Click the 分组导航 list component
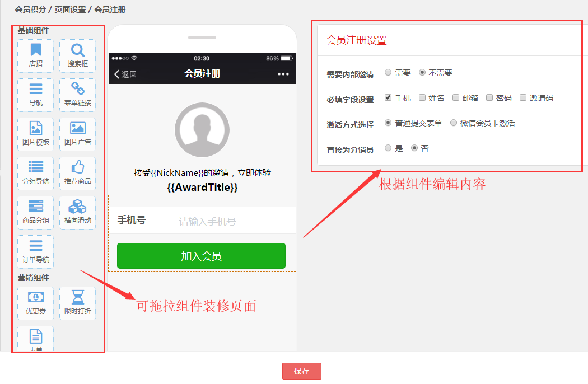Screen dimensions: 588x384 (36, 174)
